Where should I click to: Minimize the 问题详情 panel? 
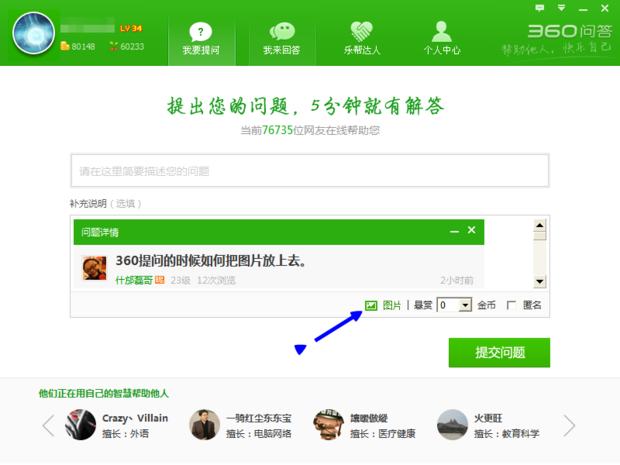pyautogui.click(x=454, y=231)
